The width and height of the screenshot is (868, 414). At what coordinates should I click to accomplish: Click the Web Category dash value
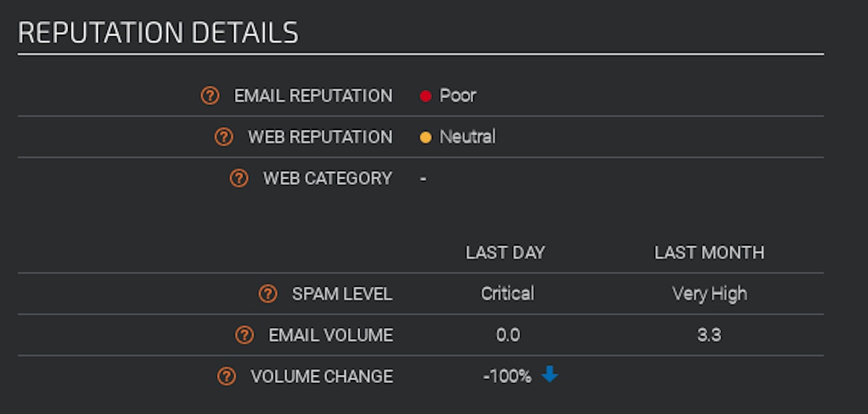pos(423,178)
